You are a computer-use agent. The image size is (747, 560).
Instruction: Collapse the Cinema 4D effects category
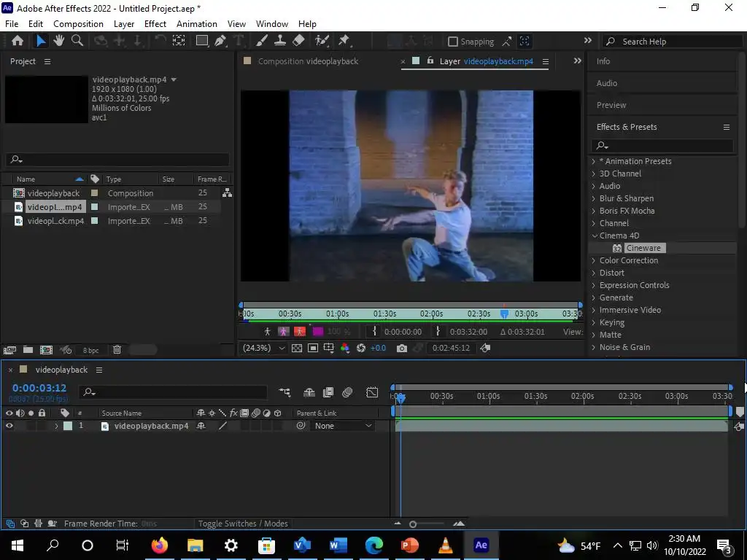594,236
